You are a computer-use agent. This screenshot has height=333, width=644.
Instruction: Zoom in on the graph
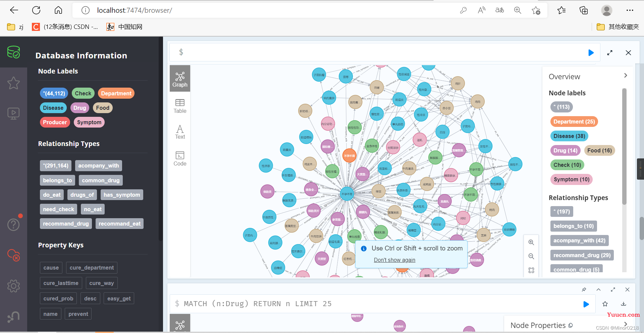coord(531,242)
